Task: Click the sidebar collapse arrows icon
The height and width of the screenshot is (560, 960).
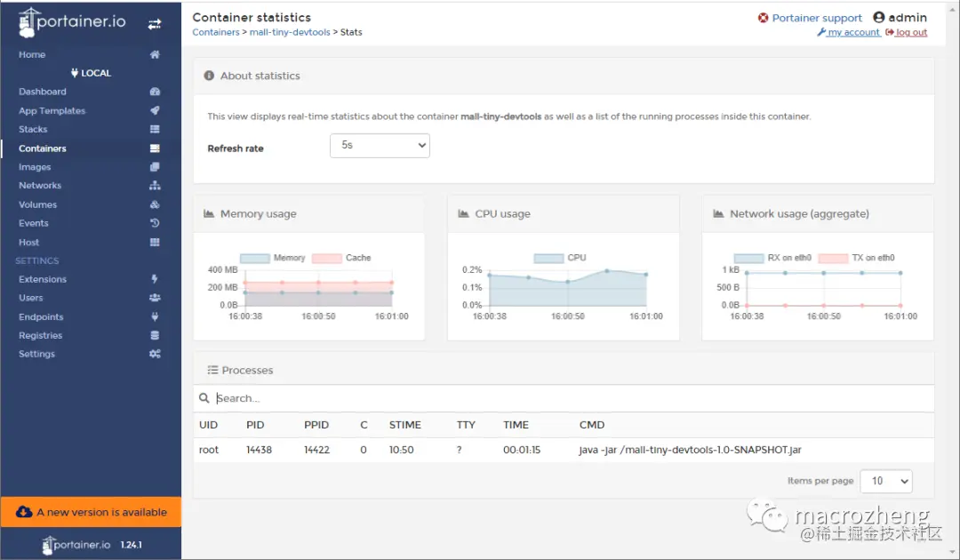Action: (x=155, y=24)
